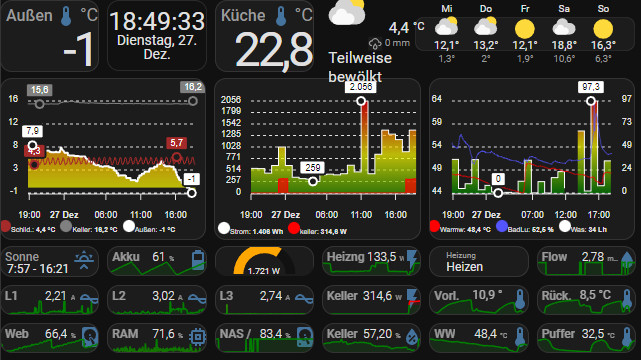Click the 2.056 peak marker in power chart
The width and height of the screenshot is (641, 360).
coord(361,101)
